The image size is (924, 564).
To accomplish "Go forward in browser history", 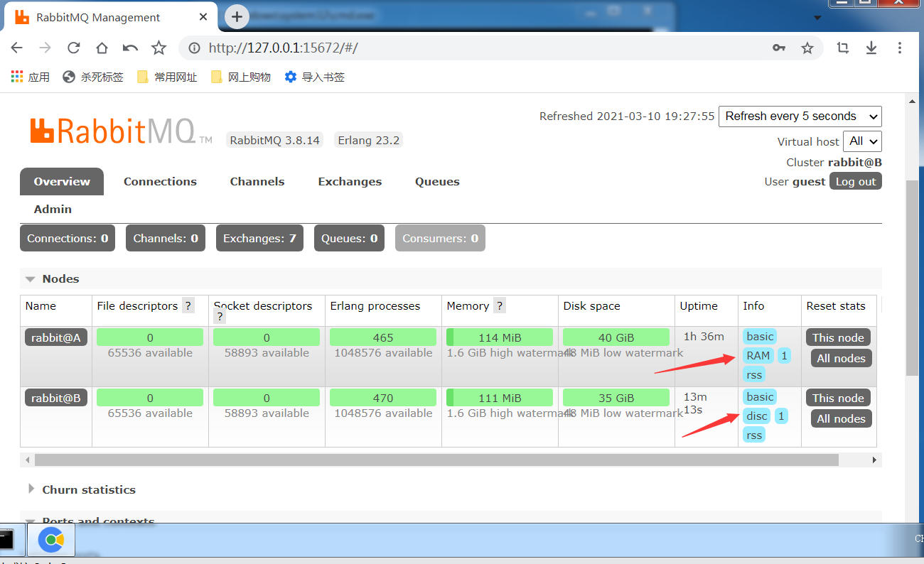I will coord(45,48).
